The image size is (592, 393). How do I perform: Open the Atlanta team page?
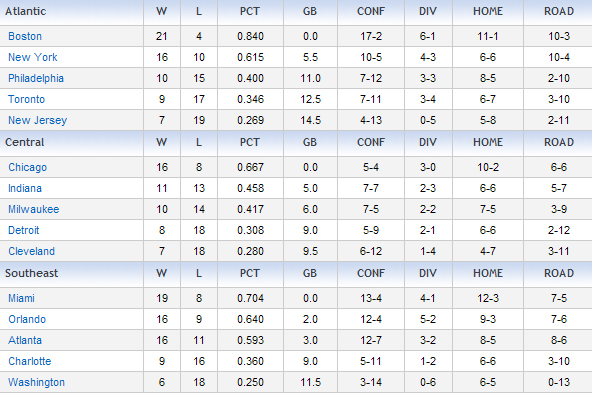pos(25,341)
